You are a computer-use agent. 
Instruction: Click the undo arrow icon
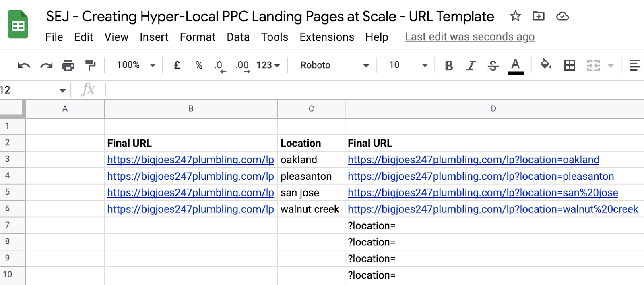tap(24, 65)
